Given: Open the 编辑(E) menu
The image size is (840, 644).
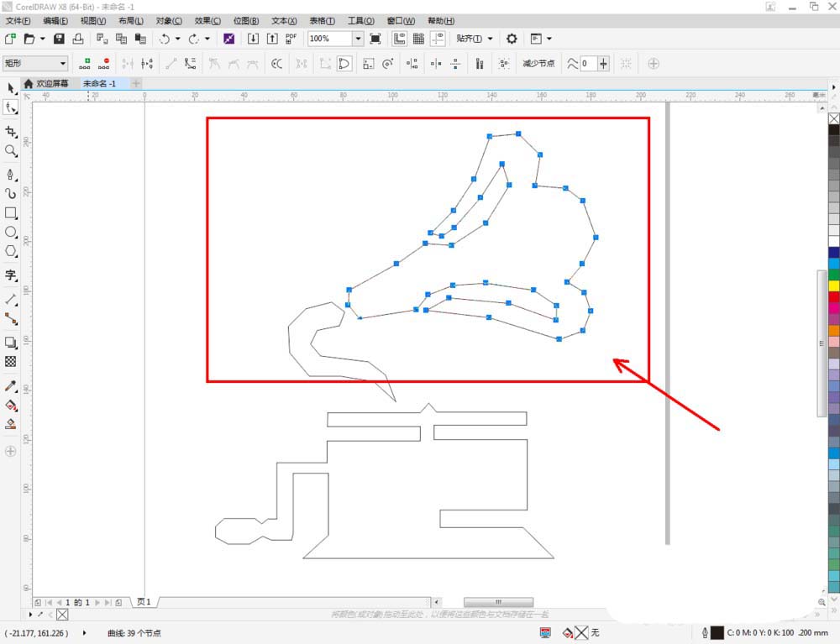Looking at the screenshot, I should pyautogui.click(x=55, y=21).
